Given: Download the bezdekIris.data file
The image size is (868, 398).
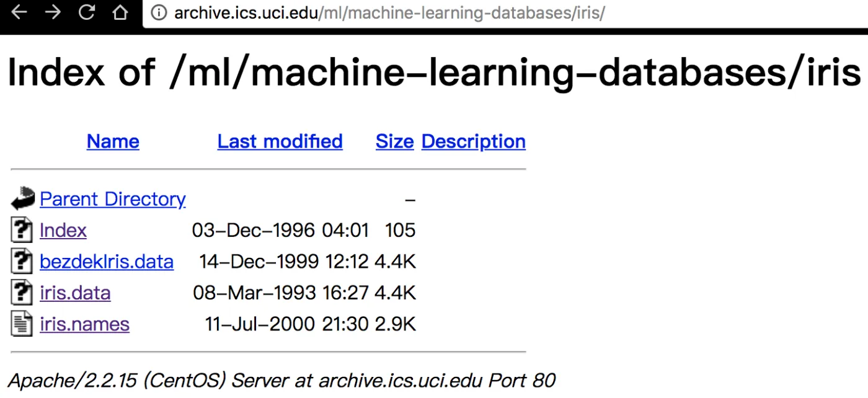Looking at the screenshot, I should click(107, 262).
